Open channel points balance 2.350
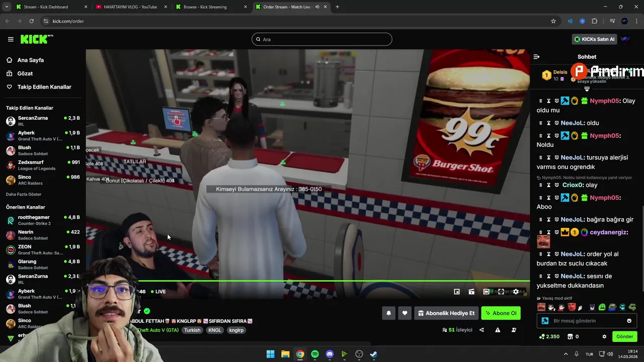This screenshot has height=362, width=644. coord(549,337)
